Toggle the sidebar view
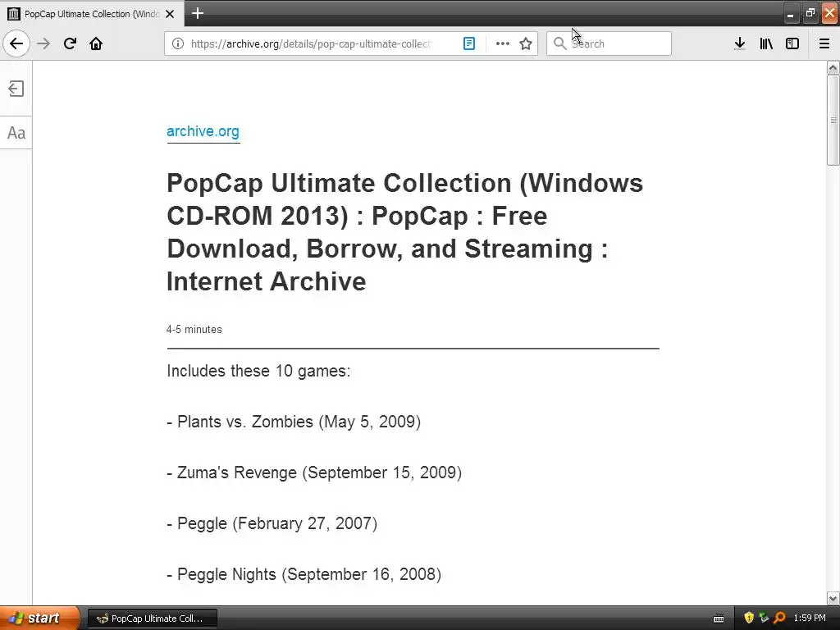 792,43
